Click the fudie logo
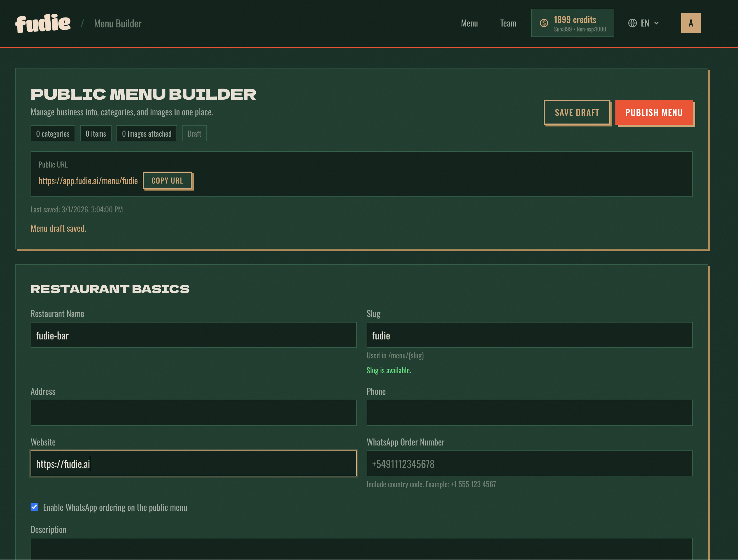Viewport: 738px width, 560px height. (43, 23)
